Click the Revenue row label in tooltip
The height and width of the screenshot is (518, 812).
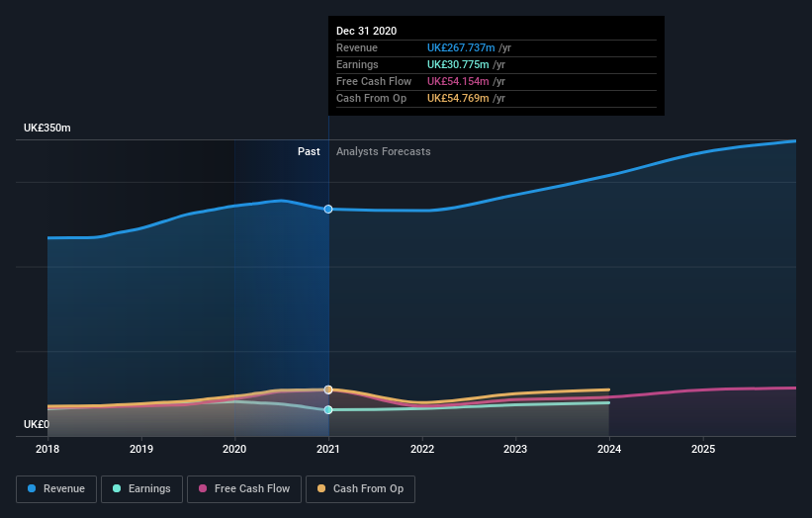[x=357, y=47]
